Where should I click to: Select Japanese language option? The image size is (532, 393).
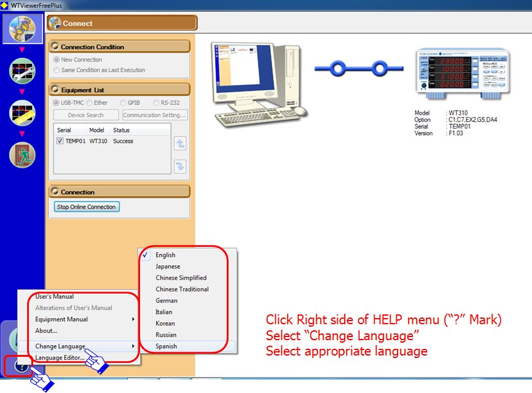pos(187,267)
